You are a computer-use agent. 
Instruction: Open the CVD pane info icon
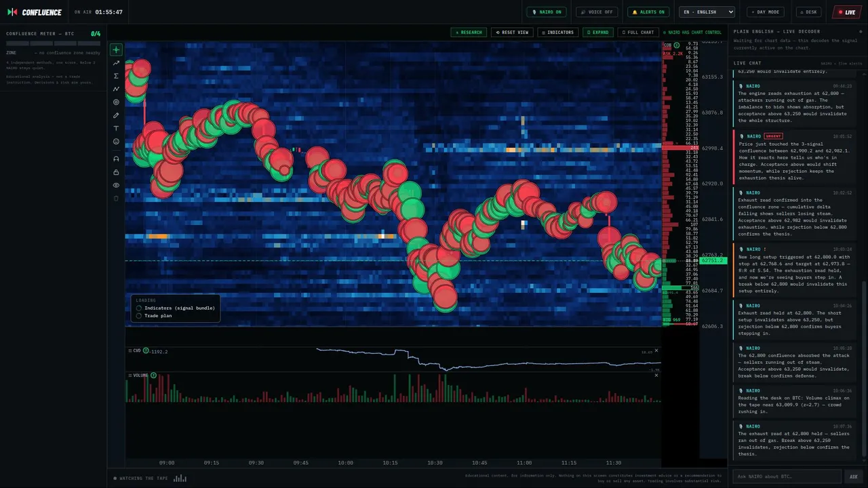point(146,350)
